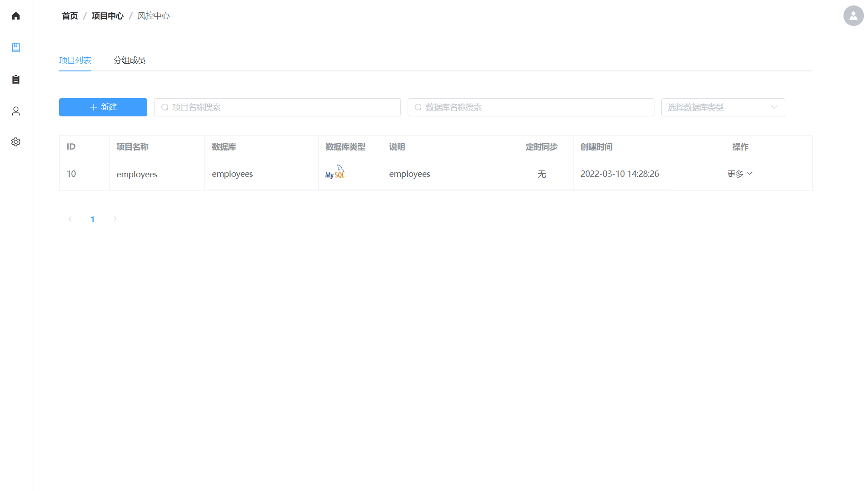Click the search icon in the project name field
This screenshot has width=868, height=491.
165,107
